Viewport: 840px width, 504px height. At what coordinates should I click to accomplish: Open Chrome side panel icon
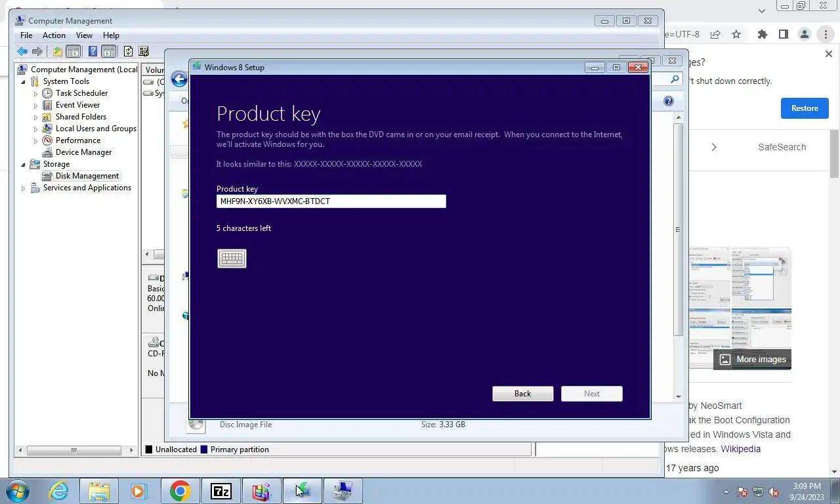783,34
